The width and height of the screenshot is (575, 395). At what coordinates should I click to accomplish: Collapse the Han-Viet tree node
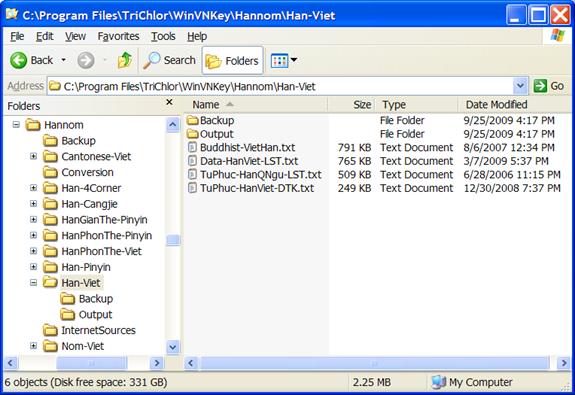pyautogui.click(x=33, y=282)
